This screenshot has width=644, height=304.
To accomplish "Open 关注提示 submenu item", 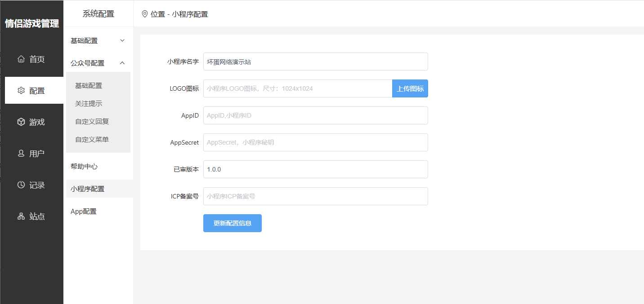I will [98, 103].
